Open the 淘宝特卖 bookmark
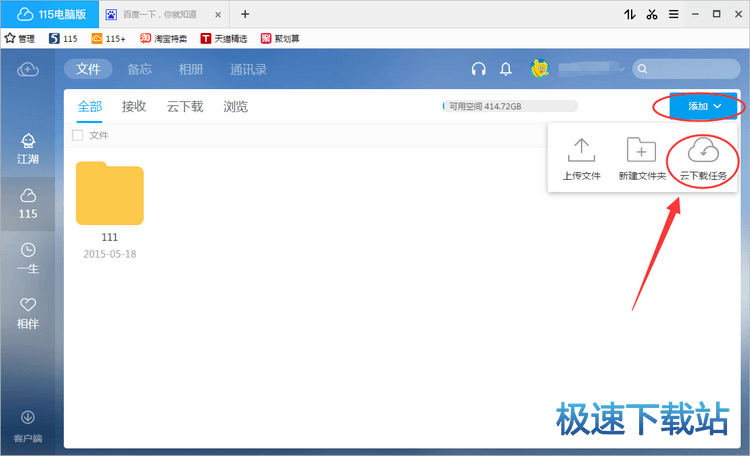 pos(163,38)
